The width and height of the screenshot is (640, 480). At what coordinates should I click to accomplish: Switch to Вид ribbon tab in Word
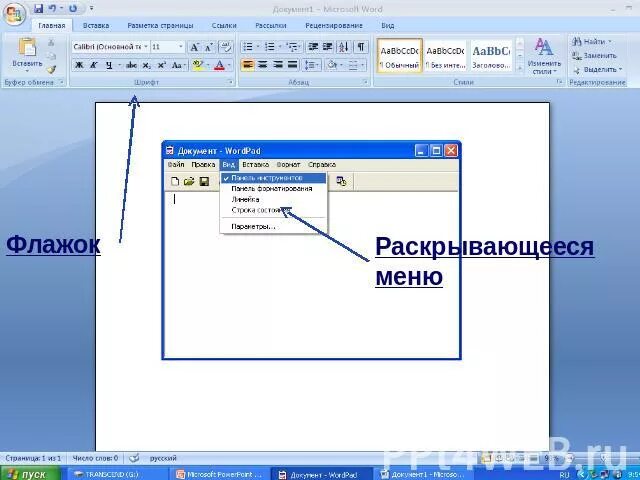[388, 26]
